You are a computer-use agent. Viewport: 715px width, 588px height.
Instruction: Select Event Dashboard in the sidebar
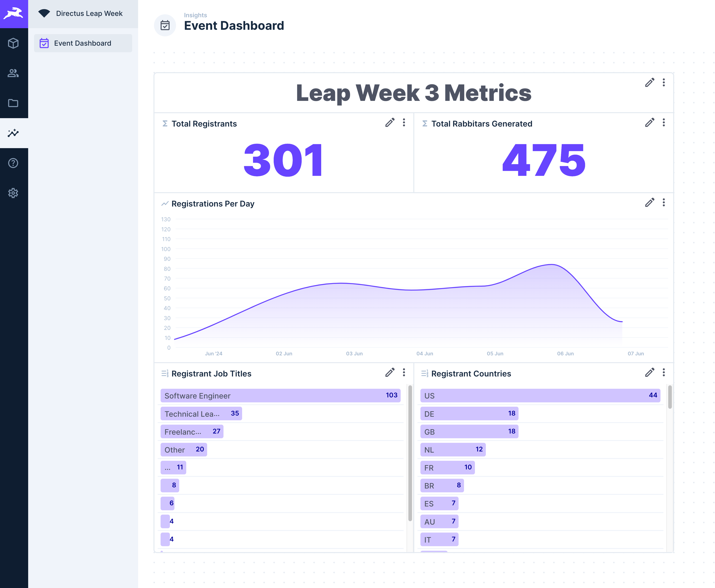coord(83,43)
